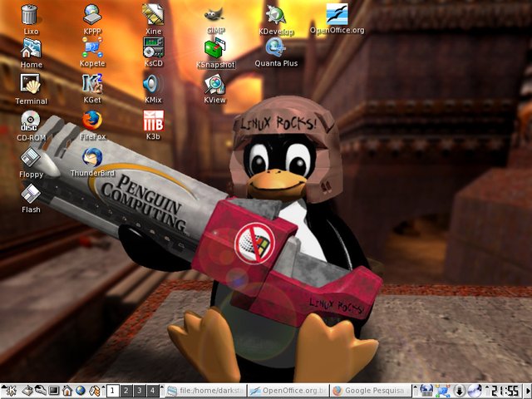Switch to the Google Pesquisa taskbar window
The width and height of the screenshot is (532, 399).
point(368,390)
